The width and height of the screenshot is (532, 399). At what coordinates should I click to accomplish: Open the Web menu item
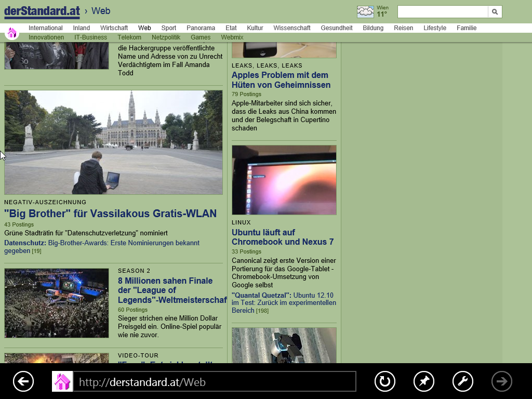coord(144,28)
